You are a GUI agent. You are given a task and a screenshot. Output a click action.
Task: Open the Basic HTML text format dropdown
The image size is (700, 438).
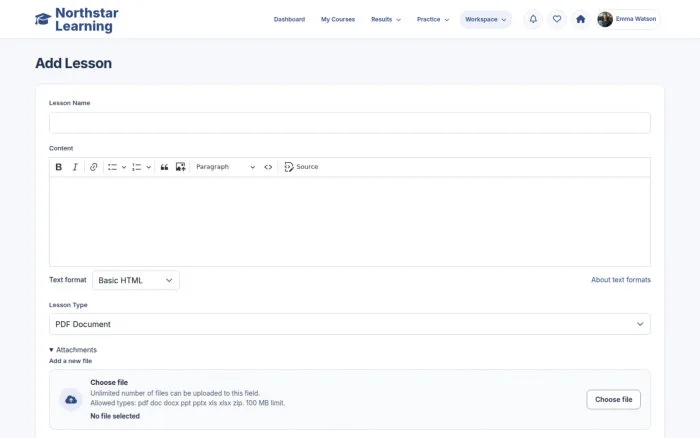coord(136,280)
